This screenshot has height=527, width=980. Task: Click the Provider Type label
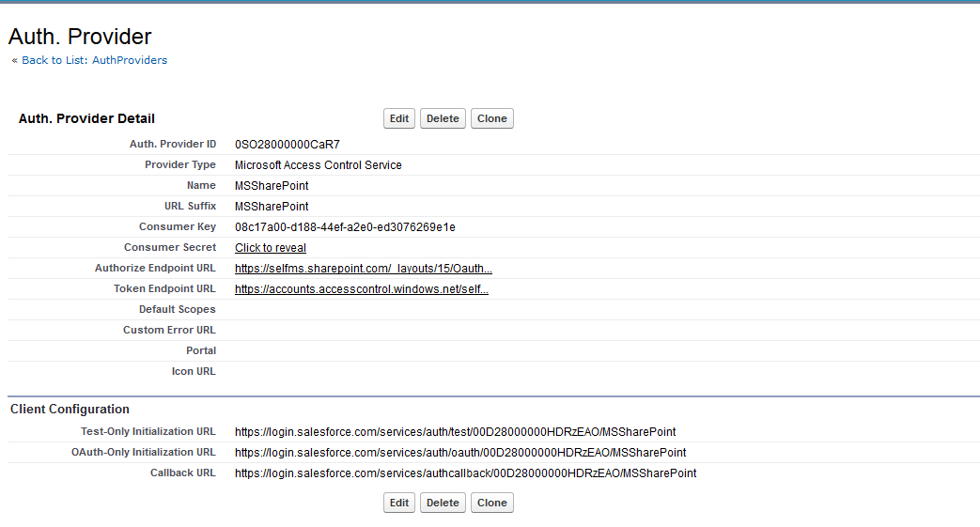pos(180,164)
